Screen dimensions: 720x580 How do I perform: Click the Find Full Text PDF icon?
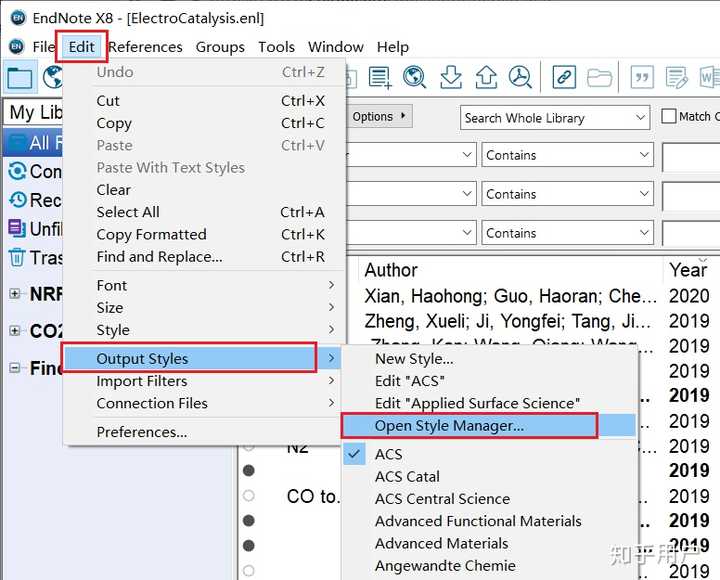pos(520,77)
